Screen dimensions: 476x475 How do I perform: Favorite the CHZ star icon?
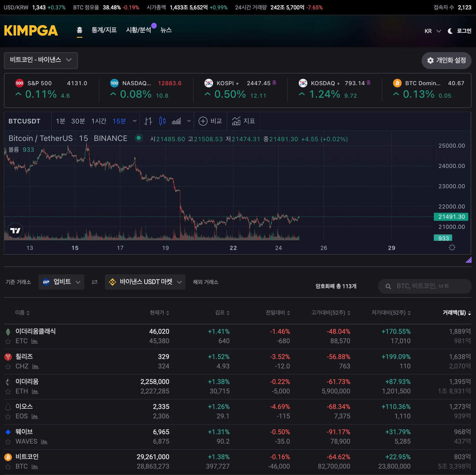pos(8,366)
